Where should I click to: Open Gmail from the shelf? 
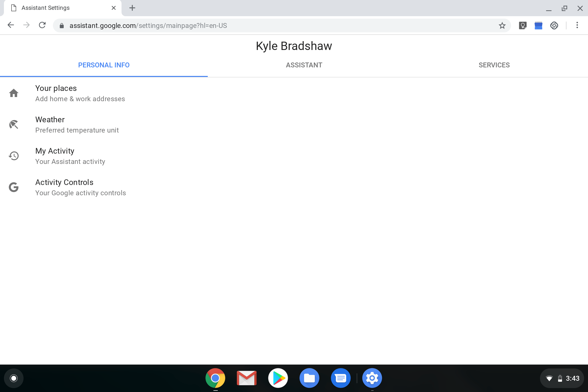click(246, 378)
